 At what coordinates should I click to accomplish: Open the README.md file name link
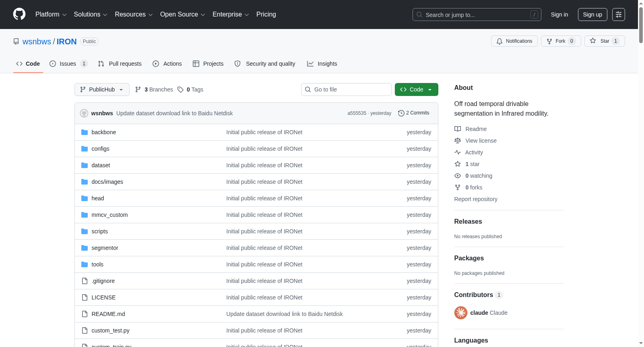coord(108,314)
